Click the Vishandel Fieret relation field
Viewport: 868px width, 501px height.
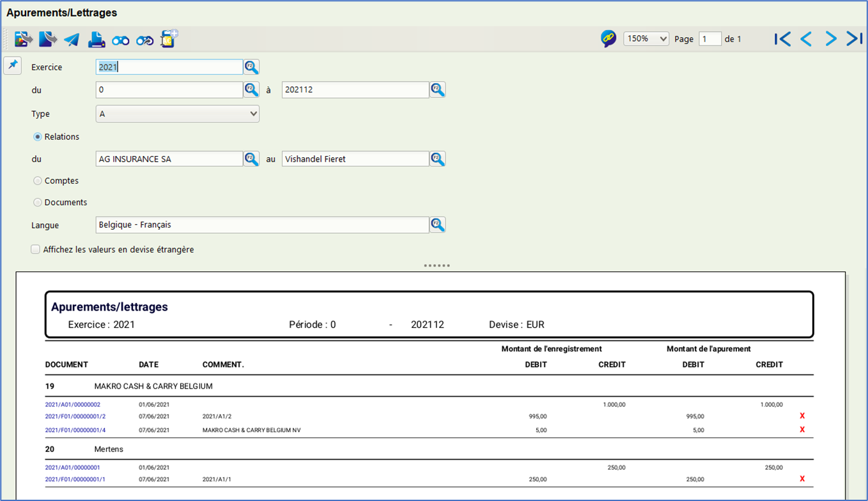pos(355,158)
